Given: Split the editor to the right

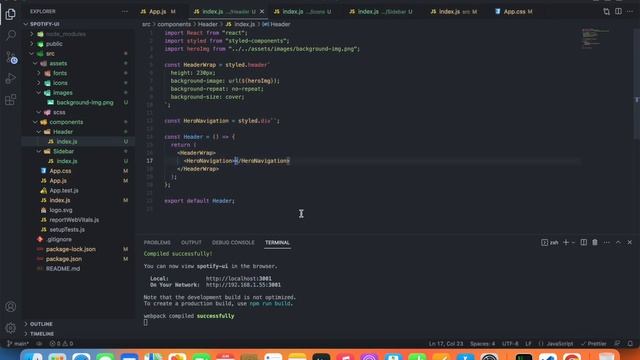Looking at the screenshot, I should 618,11.
